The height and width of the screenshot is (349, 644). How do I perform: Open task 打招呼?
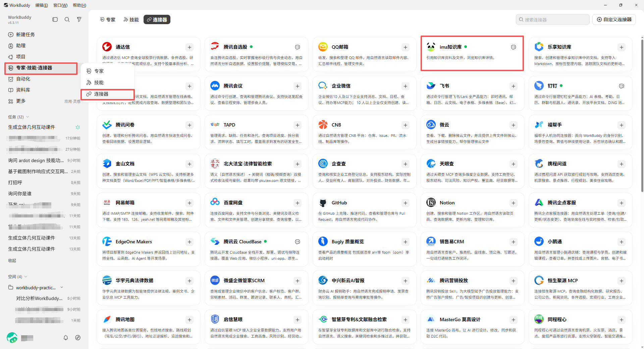[x=44, y=183]
